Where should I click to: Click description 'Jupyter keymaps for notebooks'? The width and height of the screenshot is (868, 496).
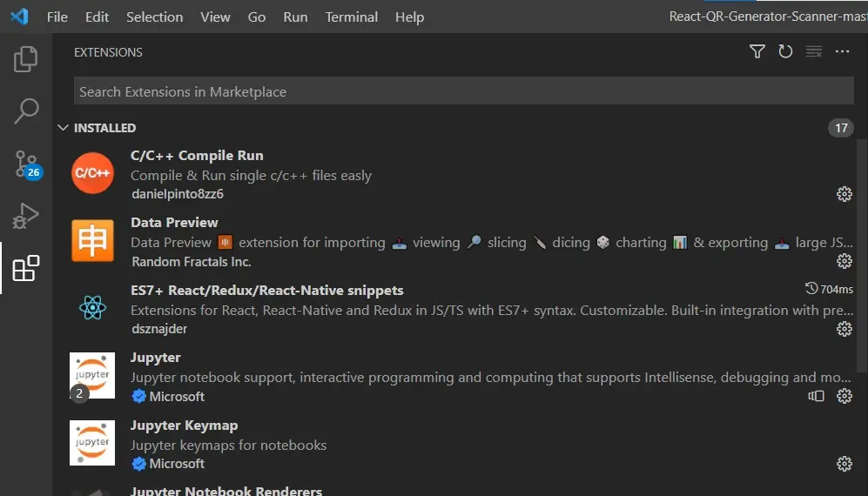(229, 445)
